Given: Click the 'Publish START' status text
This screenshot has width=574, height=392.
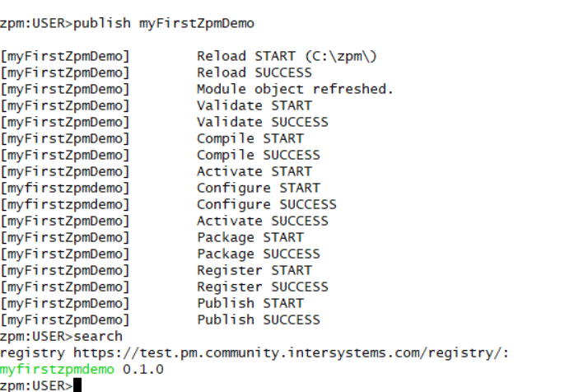Looking at the screenshot, I should 250,303.
